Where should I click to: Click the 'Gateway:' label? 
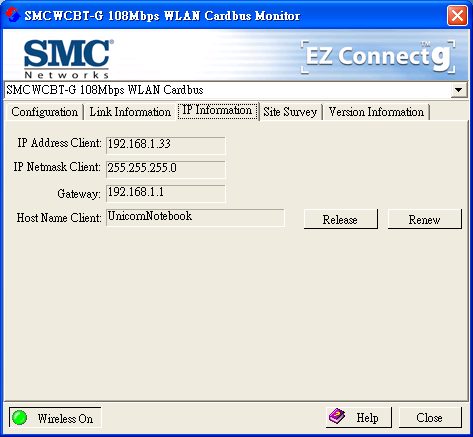click(79, 194)
